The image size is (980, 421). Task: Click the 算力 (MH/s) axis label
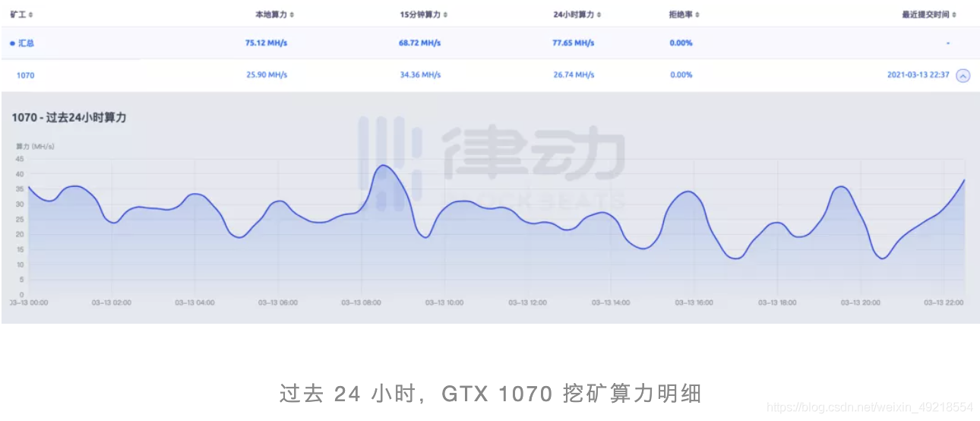click(35, 145)
